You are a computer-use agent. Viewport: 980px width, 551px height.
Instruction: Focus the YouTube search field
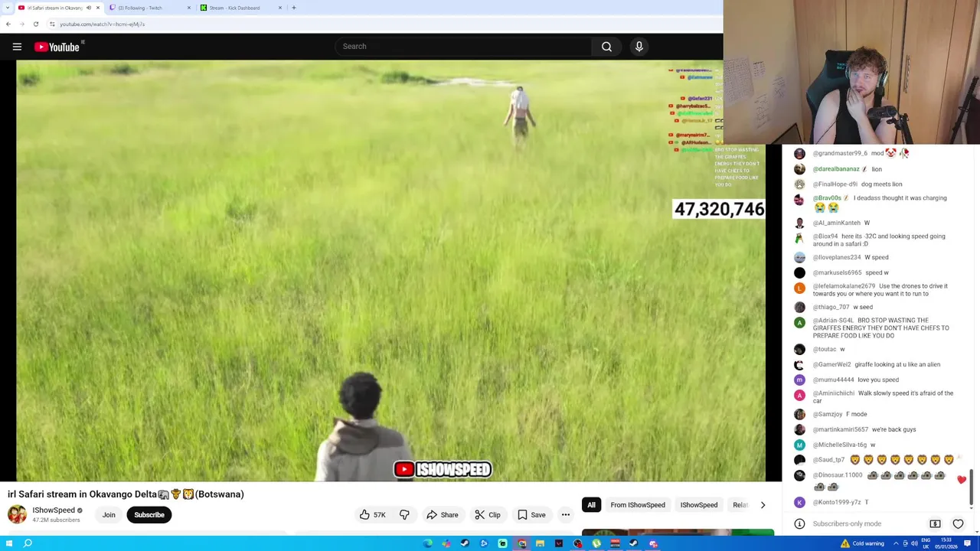coord(463,47)
